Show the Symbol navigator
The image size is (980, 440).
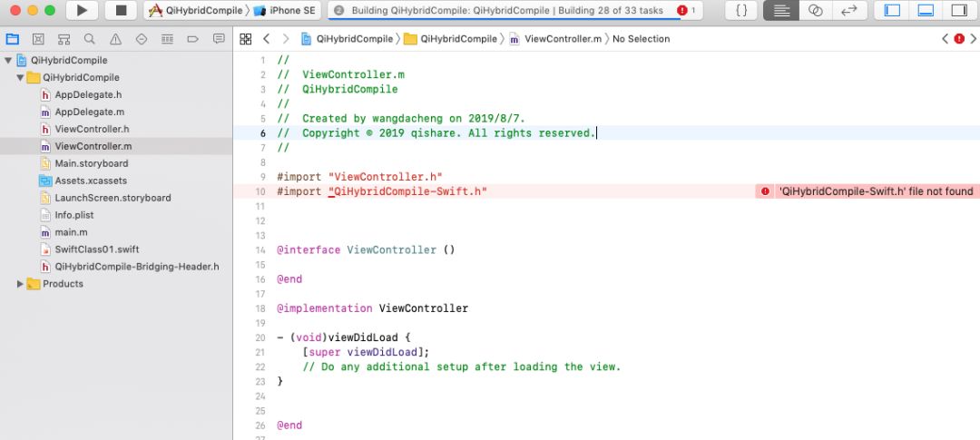(x=64, y=39)
